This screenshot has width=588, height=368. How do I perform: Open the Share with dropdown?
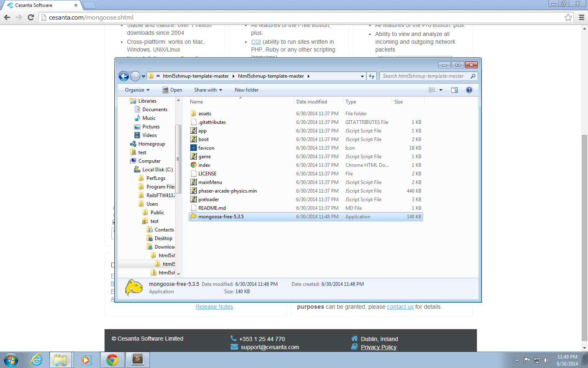pyautogui.click(x=208, y=90)
